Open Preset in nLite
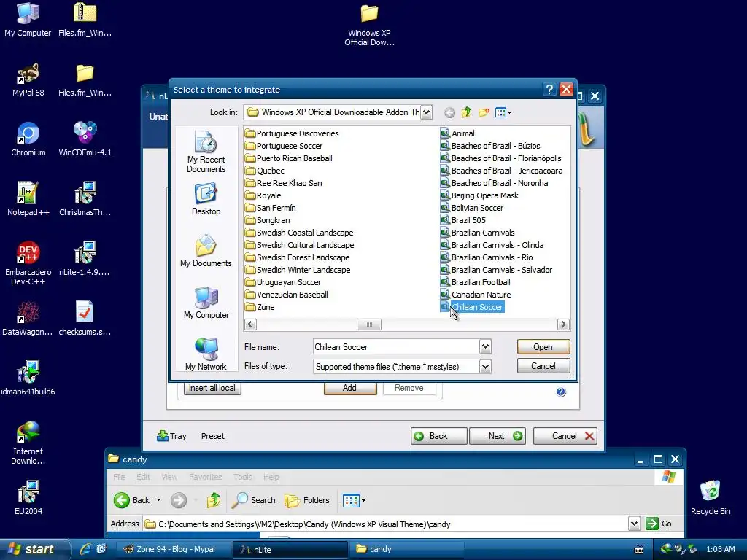The width and height of the screenshot is (747, 560). tap(212, 436)
